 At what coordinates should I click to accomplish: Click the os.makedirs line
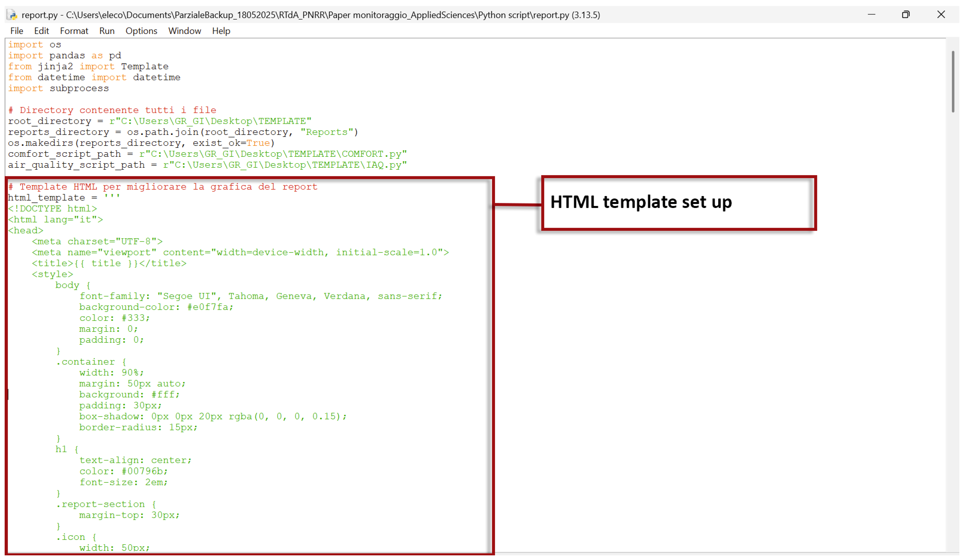coord(141,143)
